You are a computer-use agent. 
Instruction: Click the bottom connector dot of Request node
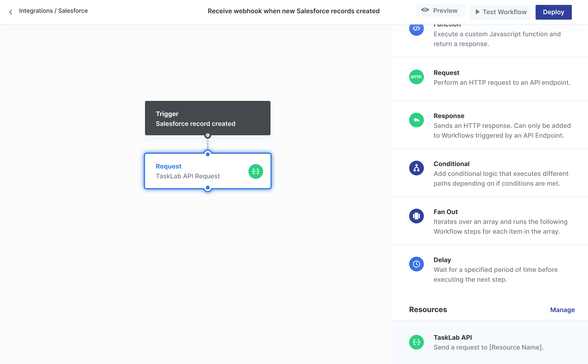point(208,188)
